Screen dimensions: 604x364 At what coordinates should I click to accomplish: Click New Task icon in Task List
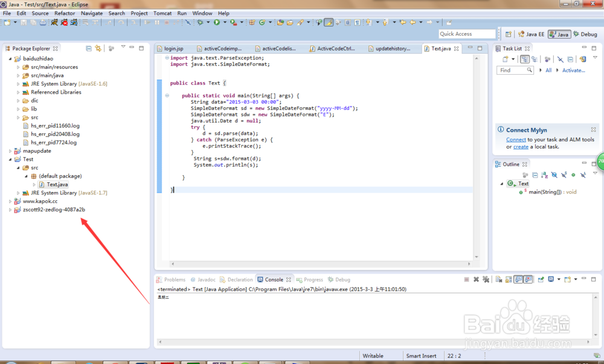[506, 59]
